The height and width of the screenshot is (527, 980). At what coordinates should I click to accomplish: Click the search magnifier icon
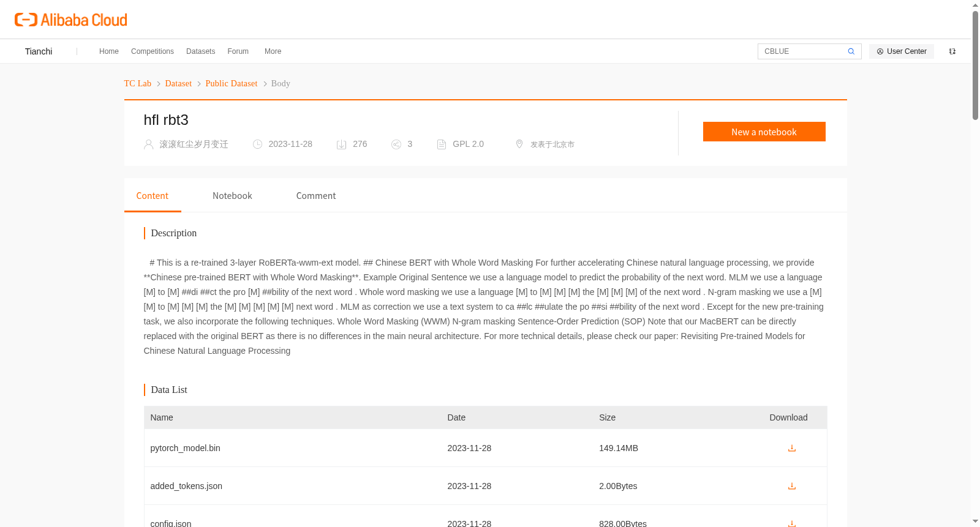point(851,51)
